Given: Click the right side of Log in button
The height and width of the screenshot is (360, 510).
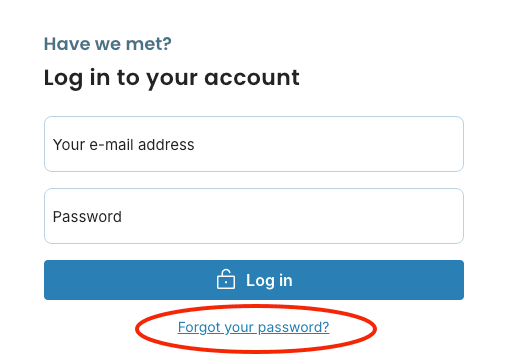Looking at the screenshot, I should [x=383, y=280].
